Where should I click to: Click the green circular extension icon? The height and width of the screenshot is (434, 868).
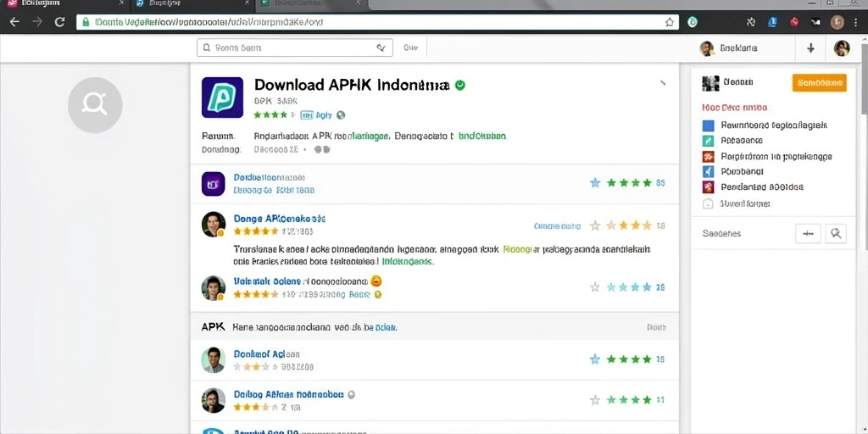click(692, 22)
